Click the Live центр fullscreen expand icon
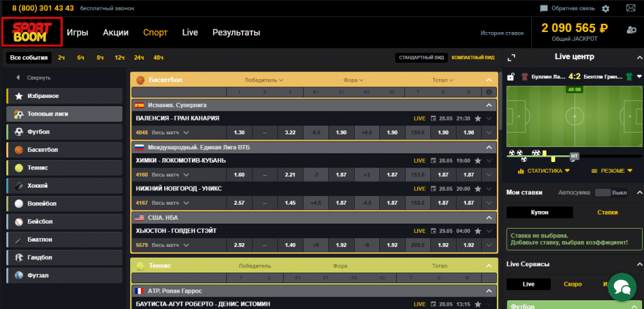The image size is (644, 309). point(511,58)
